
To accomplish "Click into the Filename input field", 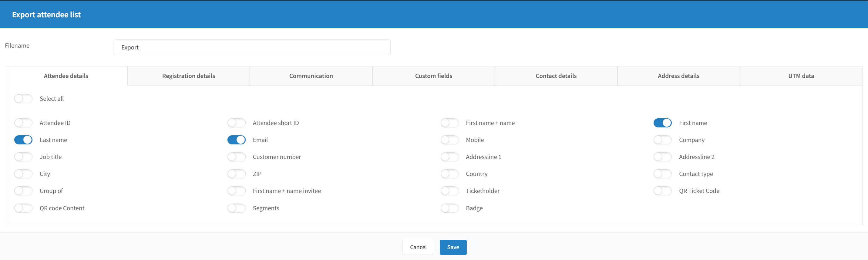I will click(252, 47).
